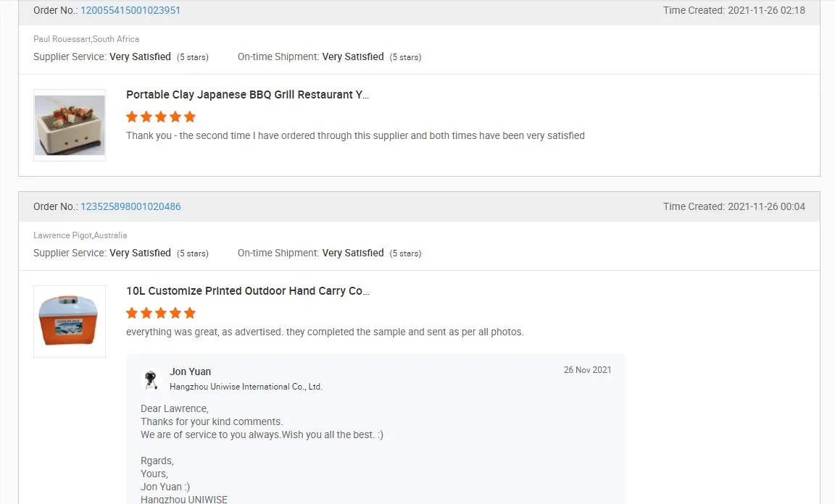
Task: Open the orange cooler box thumbnail
Action: [x=70, y=321]
